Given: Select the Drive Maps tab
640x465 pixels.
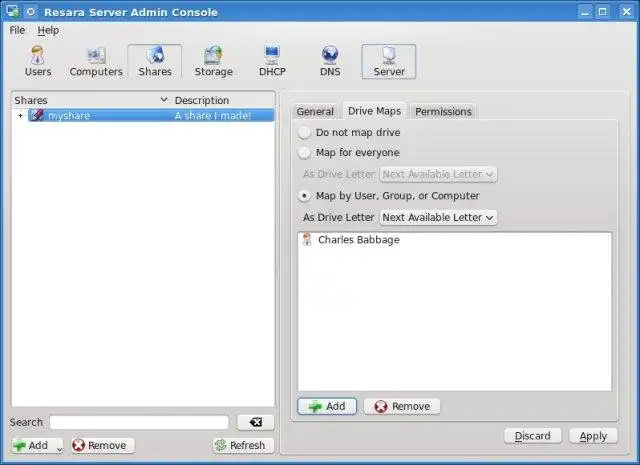Looking at the screenshot, I should (x=374, y=111).
